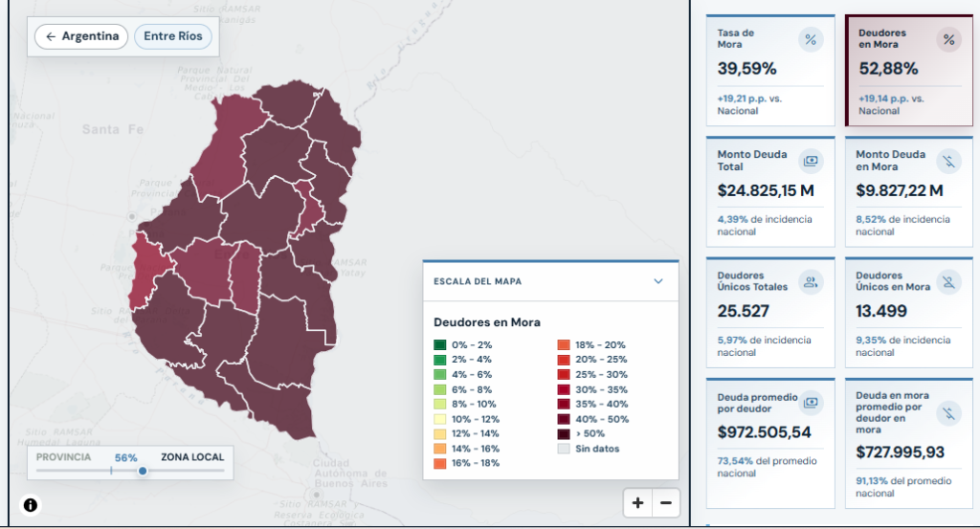Image resolution: width=980 pixels, height=529 pixels.
Task: Click the 14% - 16% legend swatch
Action: coord(440,449)
